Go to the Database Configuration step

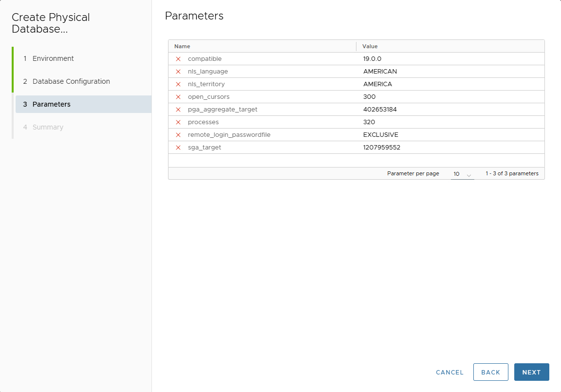[71, 81]
